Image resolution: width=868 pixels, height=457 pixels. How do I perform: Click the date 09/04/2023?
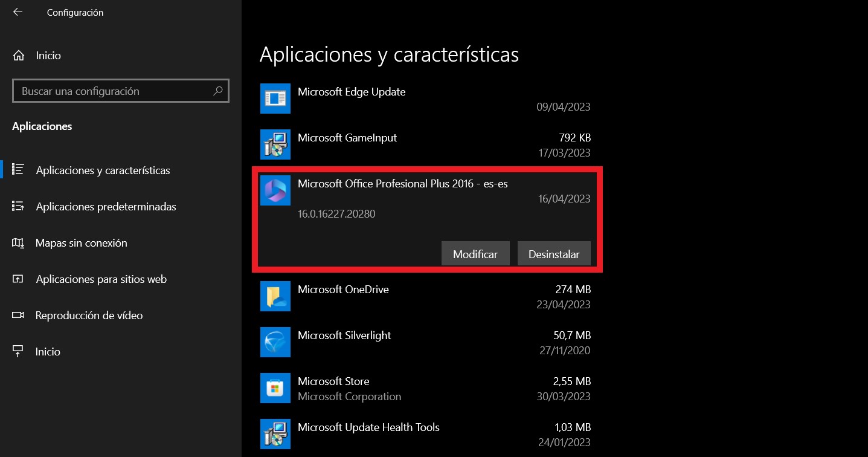(564, 107)
